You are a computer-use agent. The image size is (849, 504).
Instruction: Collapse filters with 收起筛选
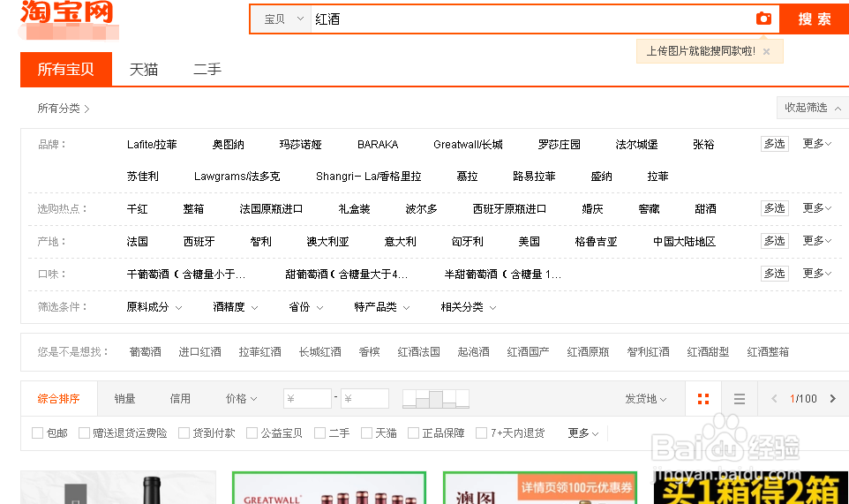pos(813,108)
